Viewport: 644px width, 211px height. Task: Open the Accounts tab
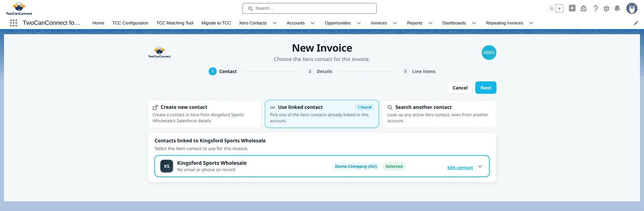pyautogui.click(x=295, y=23)
